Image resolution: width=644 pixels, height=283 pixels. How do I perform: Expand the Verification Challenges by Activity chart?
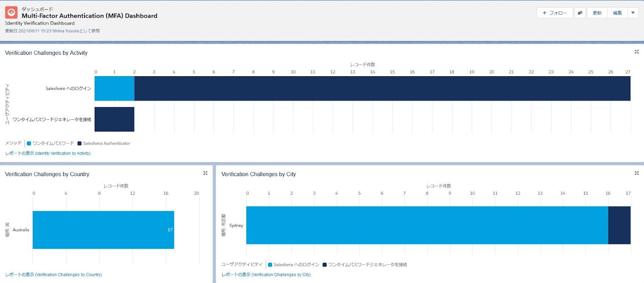(637, 52)
